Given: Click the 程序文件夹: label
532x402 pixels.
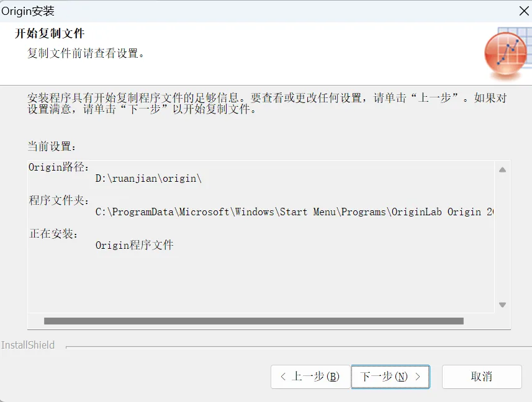Looking at the screenshot, I should click(x=59, y=200).
